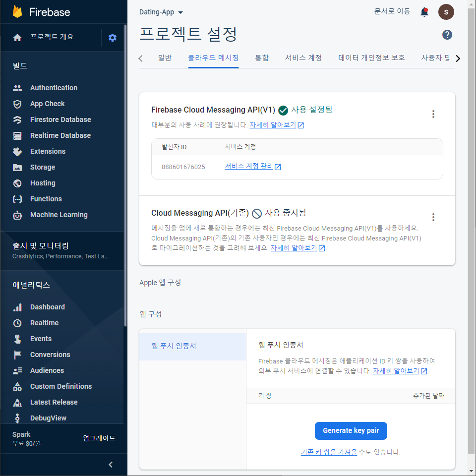Open the 서비스 계정 관리 link
The height and width of the screenshot is (476, 476).
(x=252, y=167)
